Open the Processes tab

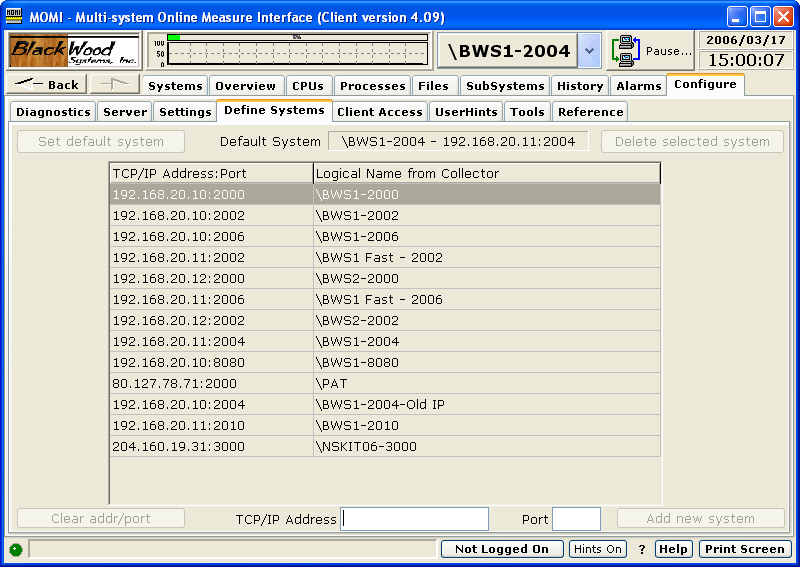[x=372, y=86]
